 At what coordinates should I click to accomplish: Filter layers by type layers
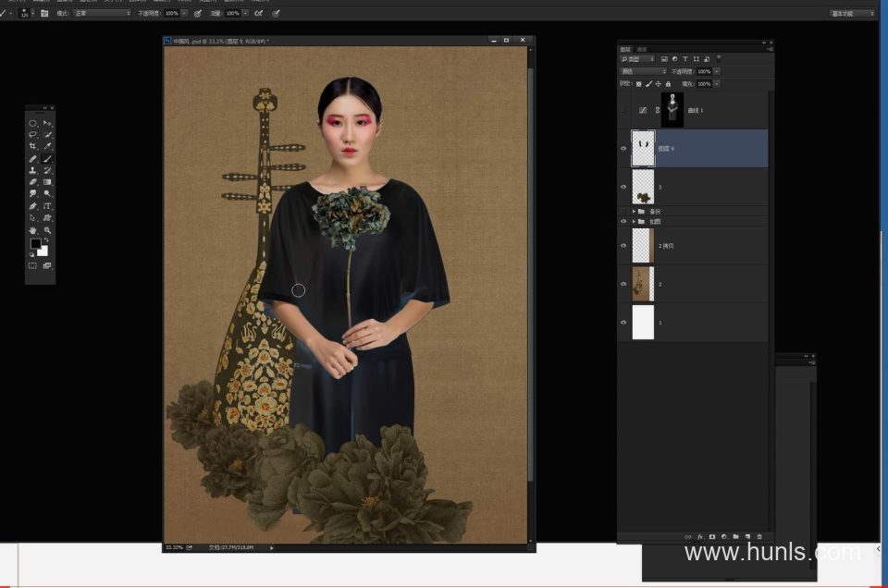click(685, 59)
